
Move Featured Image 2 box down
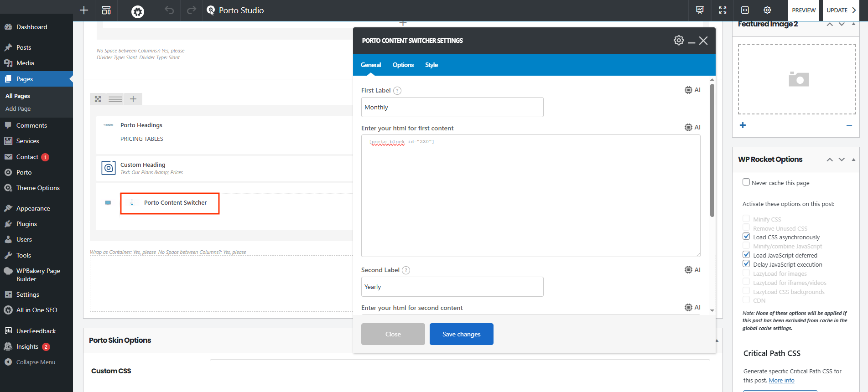(842, 24)
